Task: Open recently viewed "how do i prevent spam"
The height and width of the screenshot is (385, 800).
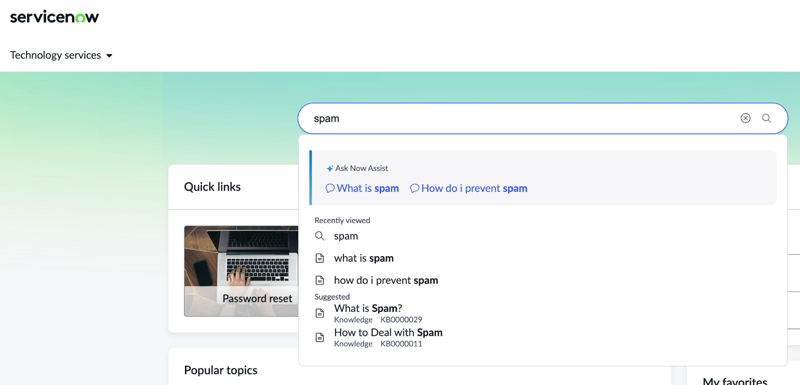Action: [386, 280]
